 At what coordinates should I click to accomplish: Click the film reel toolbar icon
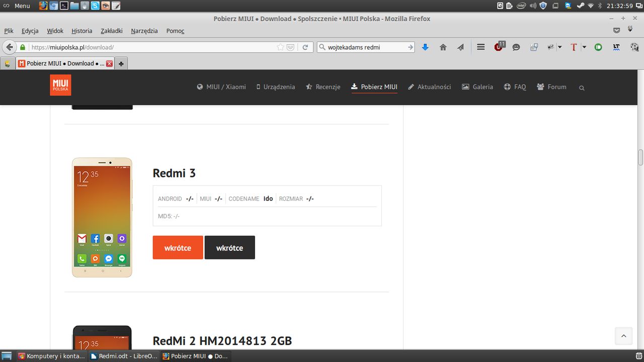click(x=634, y=47)
